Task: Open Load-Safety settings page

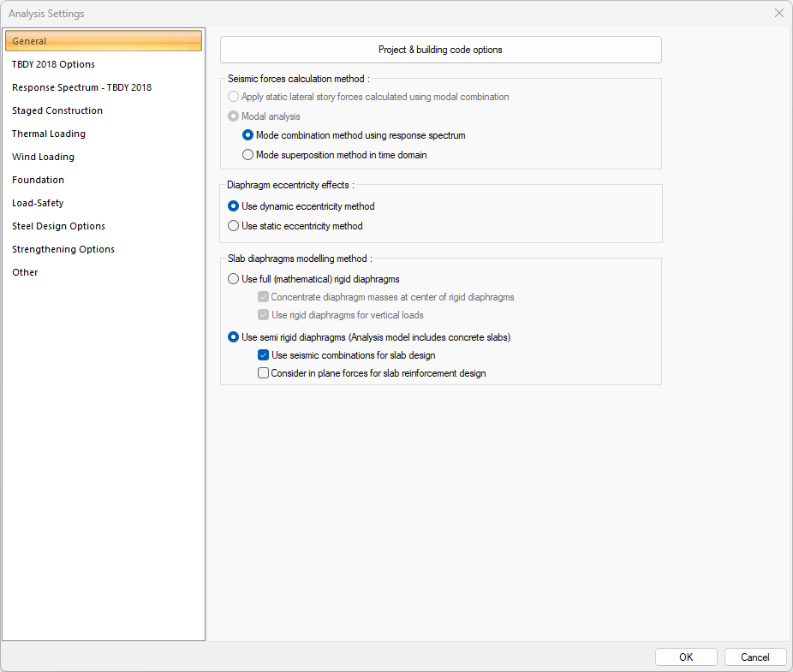Action: click(38, 203)
